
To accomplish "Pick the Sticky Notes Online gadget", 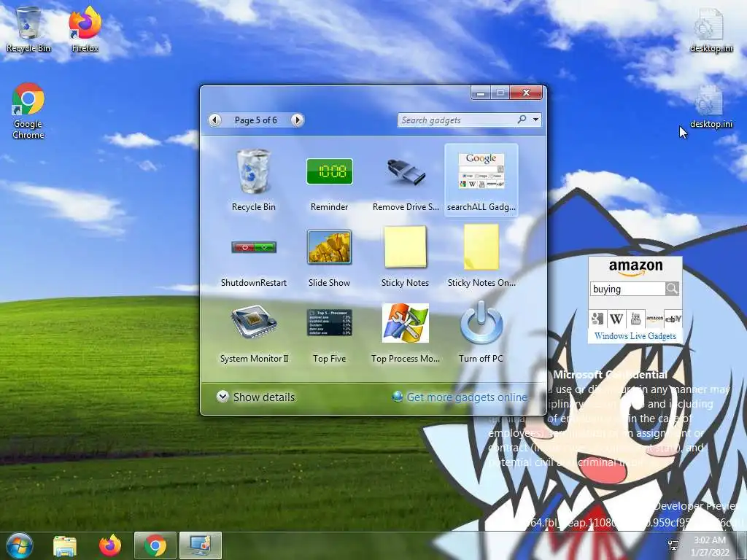I will pyautogui.click(x=481, y=256).
